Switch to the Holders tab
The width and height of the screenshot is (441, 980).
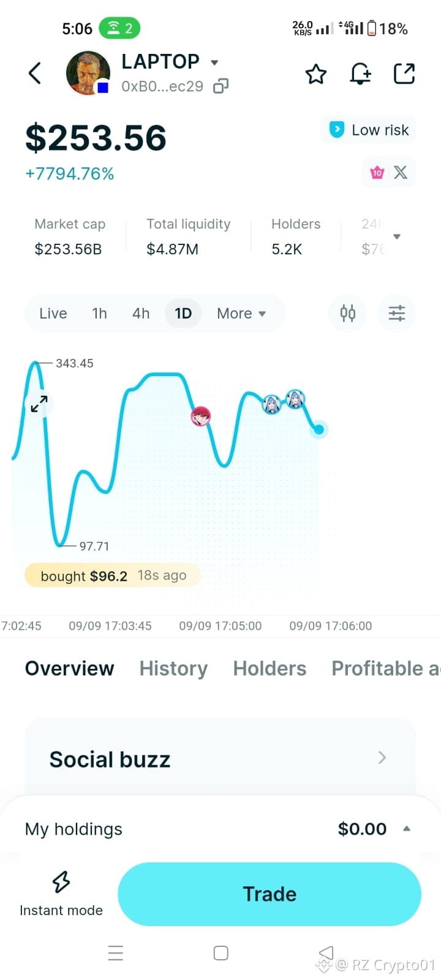pyautogui.click(x=269, y=668)
